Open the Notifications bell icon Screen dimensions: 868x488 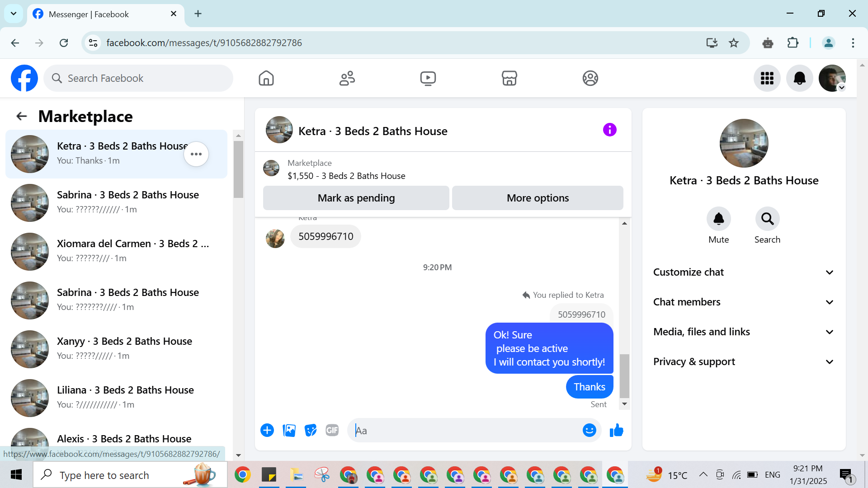(800, 78)
